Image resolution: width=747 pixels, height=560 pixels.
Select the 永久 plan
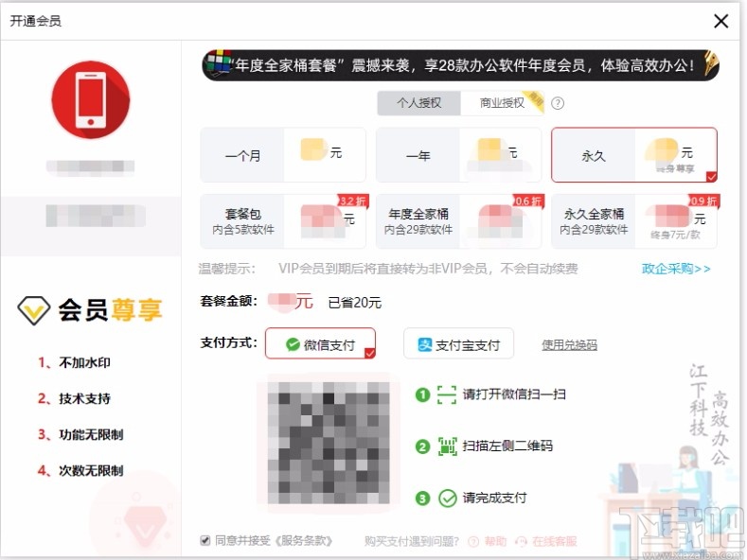point(634,155)
